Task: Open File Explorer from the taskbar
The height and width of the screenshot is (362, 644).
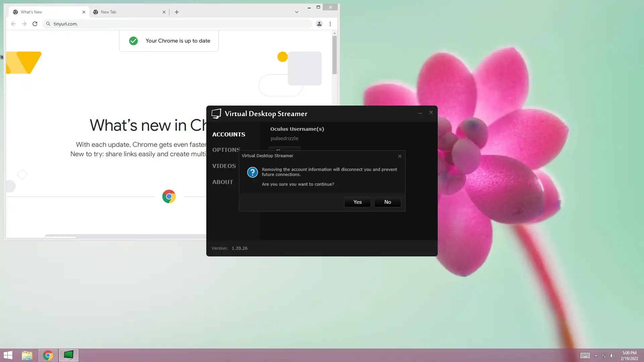Action: click(27, 355)
